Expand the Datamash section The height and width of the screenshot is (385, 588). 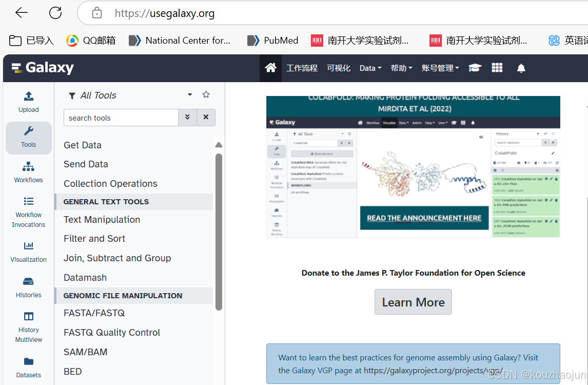tap(85, 278)
